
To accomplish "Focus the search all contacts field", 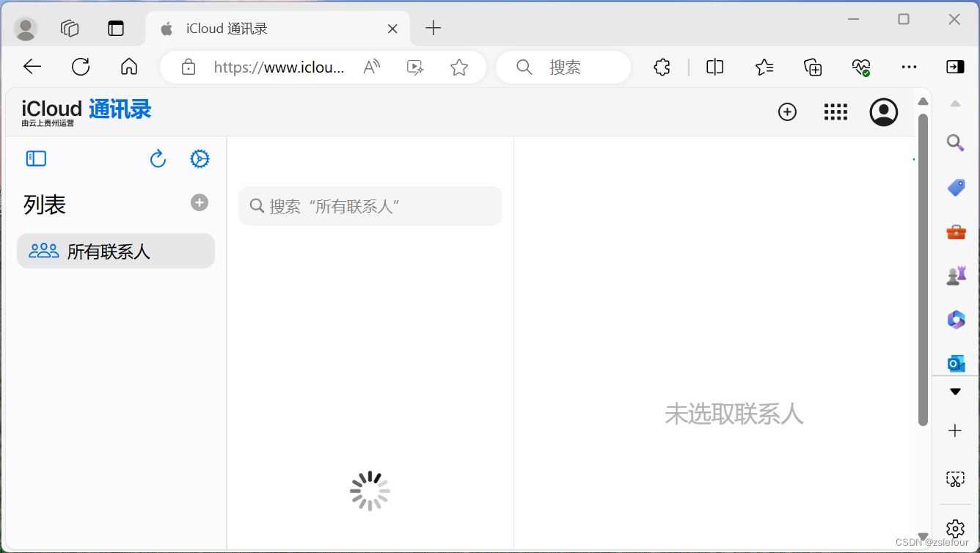I will [x=370, y=206].
